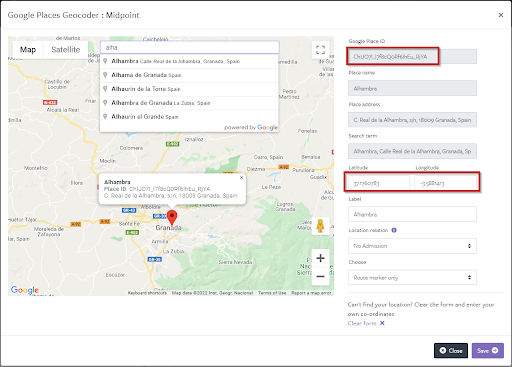Toggle fullscreen map view
Viewport: 512px width, 367px height.
tap(320, 50)
